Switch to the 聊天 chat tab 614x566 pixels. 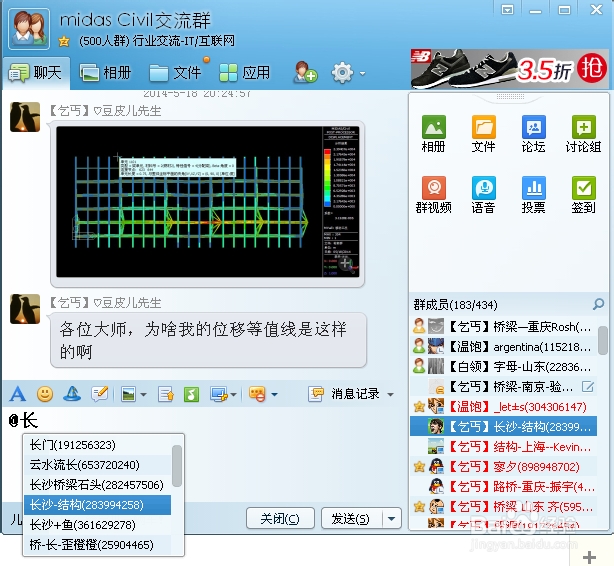point(36,73)
